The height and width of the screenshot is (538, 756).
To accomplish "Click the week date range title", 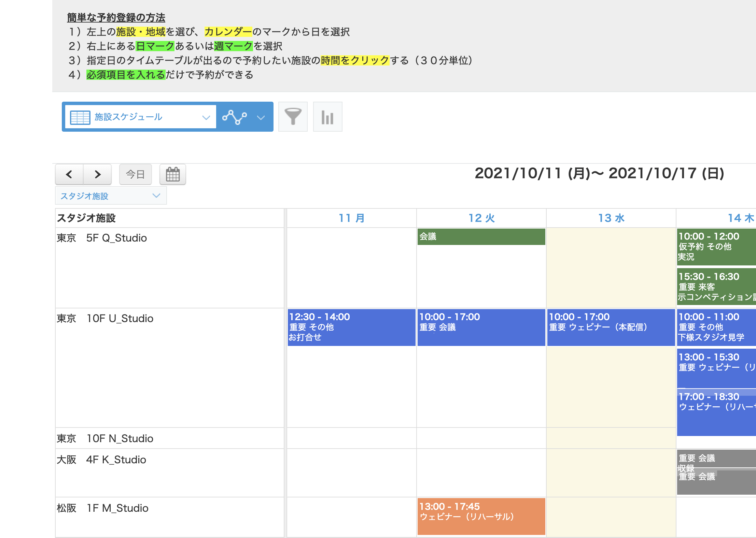I will [x=599, y=173].
